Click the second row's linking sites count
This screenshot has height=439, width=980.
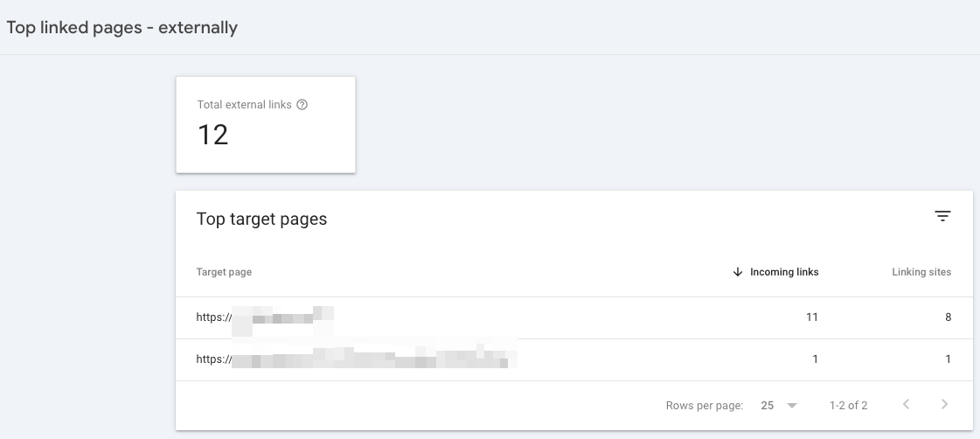coord(948,359)
